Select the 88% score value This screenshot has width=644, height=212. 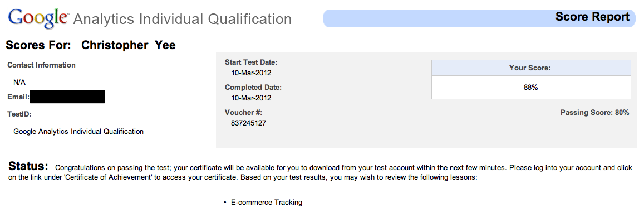click(531, 87)
